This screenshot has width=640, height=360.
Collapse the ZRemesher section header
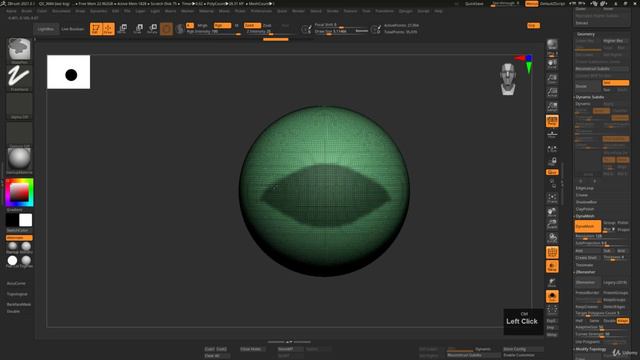coord(586,272)
